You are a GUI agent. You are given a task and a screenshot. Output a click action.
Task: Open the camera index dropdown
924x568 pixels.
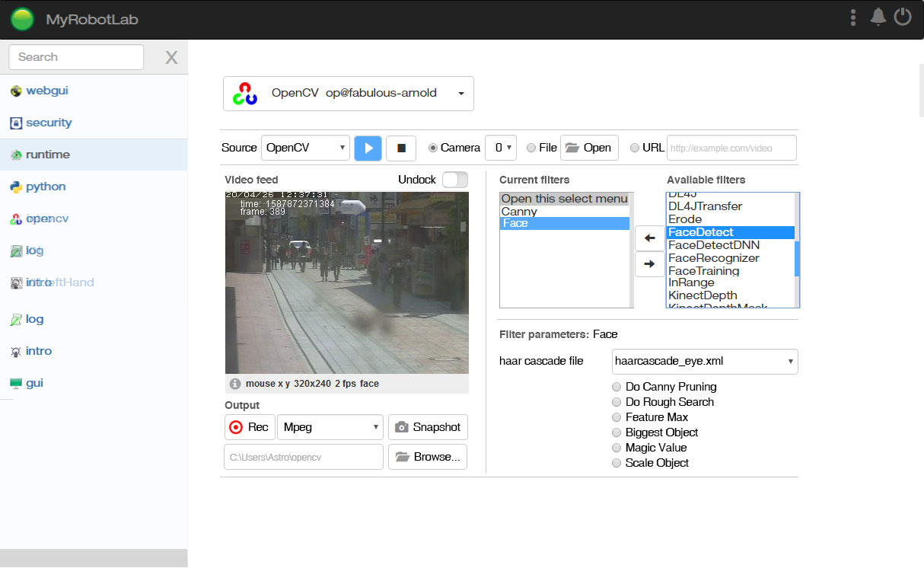point(501,148)
